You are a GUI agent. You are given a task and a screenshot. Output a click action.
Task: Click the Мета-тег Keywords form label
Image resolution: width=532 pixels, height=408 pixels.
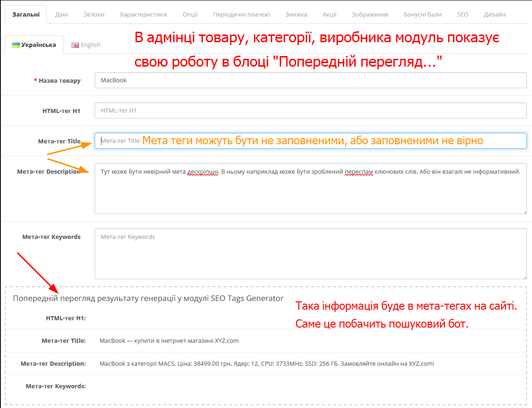pos(51,237)
